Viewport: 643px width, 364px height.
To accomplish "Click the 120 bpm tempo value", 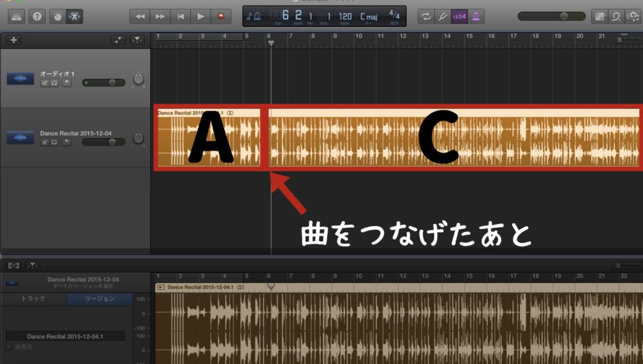I will 345,16.
